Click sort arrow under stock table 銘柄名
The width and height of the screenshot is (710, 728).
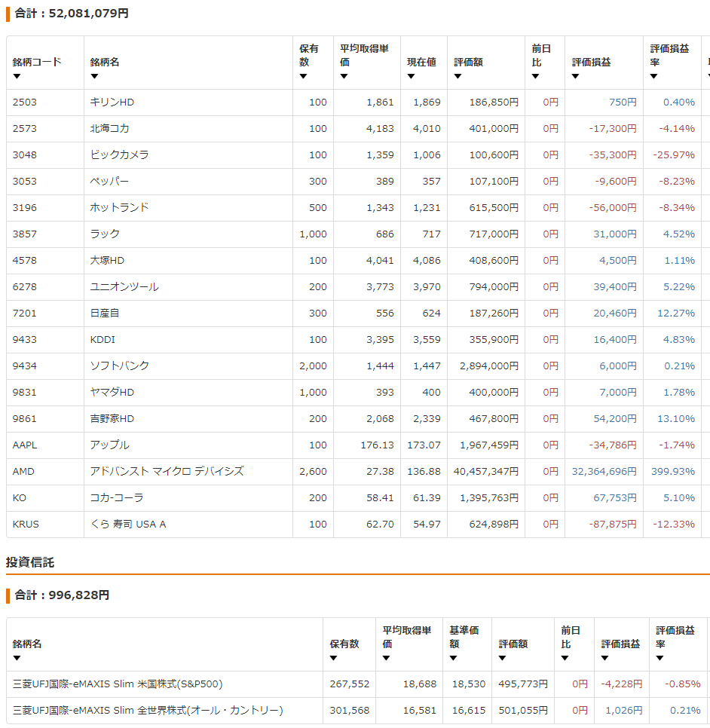[x=94, y=76]
